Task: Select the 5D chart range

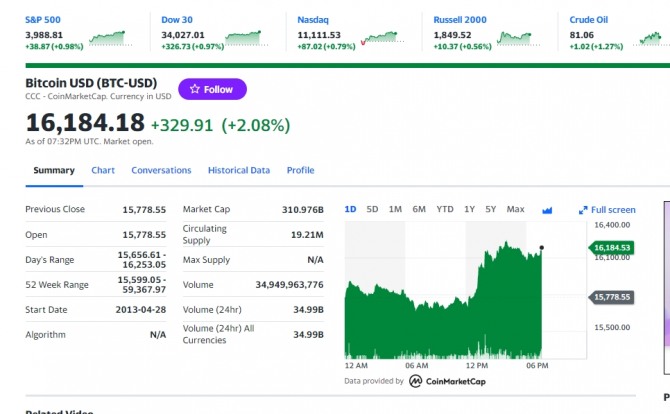Action: click(372, 209)
